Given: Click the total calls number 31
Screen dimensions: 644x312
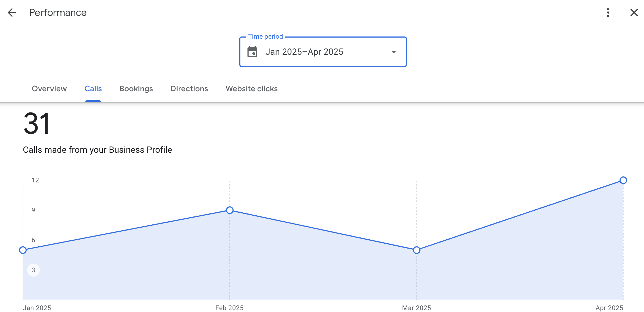Looking at the screenshot, I should point(37,124).
